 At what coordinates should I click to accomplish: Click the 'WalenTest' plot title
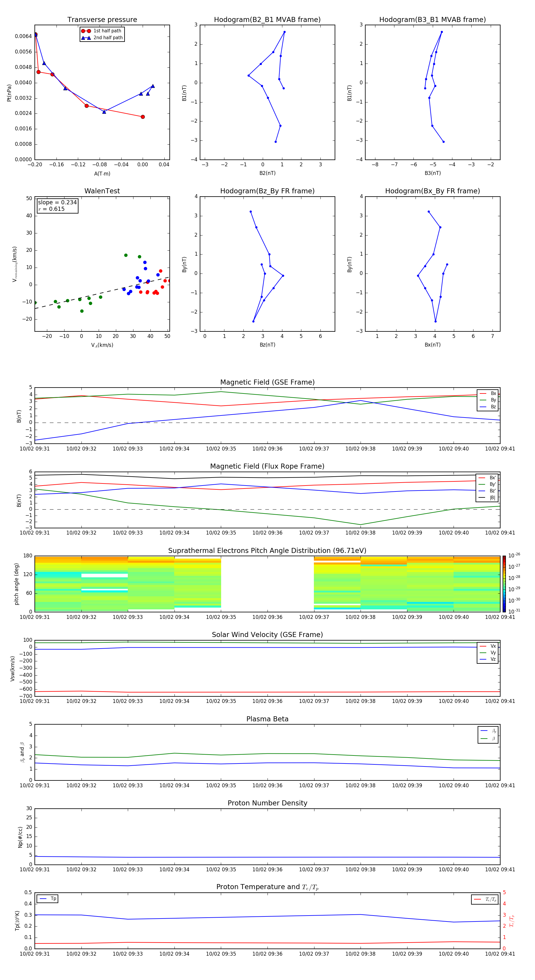[102, 191]
